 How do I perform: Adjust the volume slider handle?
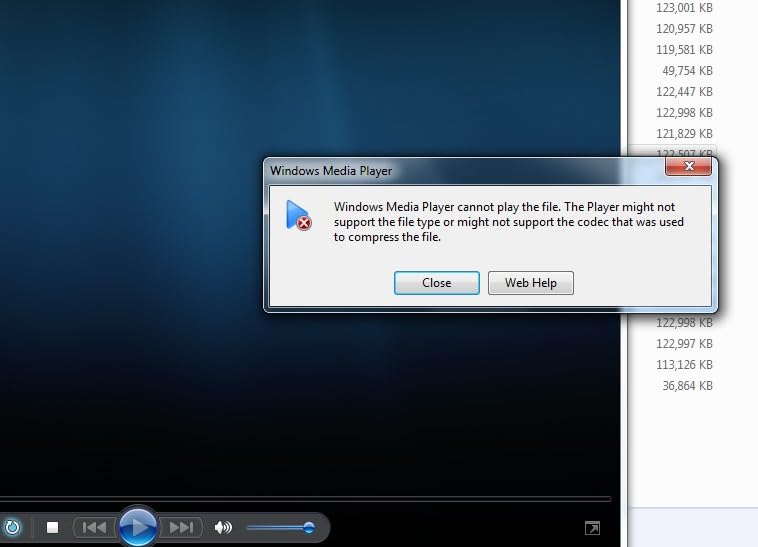coord(308,527)
